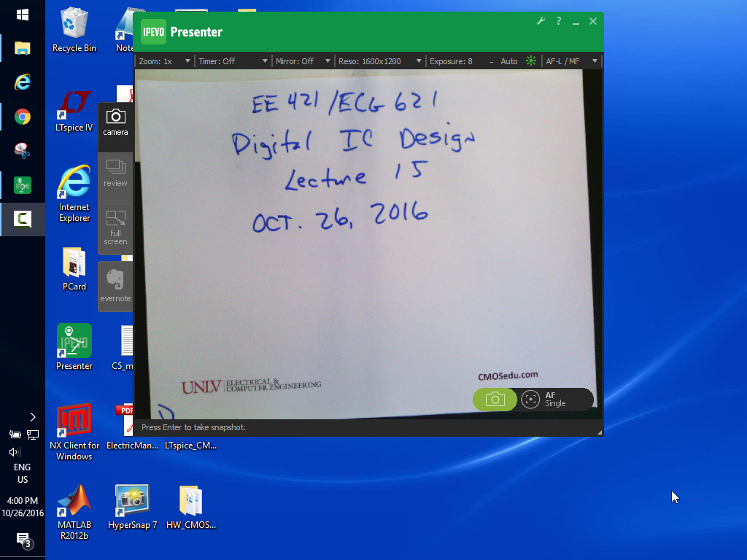This screenshot has width=747, height=560.
Task: Open Presenter settings wrench icon
Action: tap(541, 21)
